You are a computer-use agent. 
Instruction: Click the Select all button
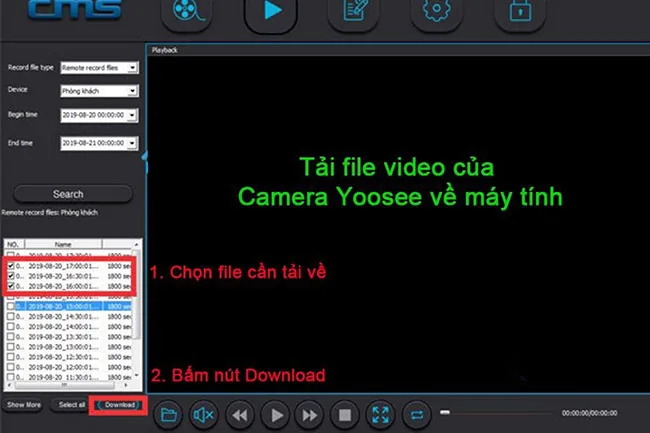pos(71,405)
